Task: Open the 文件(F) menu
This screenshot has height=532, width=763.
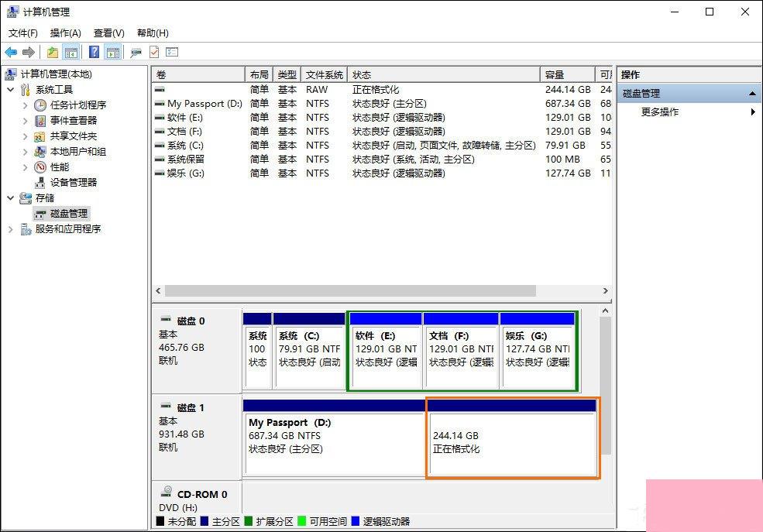Action: click(23, 33)
